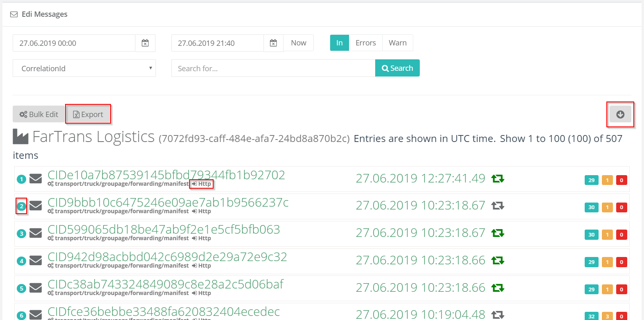Open message CIDc38ab743324849089c8e28a2c5d06baf
The height and width of the screenshot is (320, 644).
click(x=165, y=284)
